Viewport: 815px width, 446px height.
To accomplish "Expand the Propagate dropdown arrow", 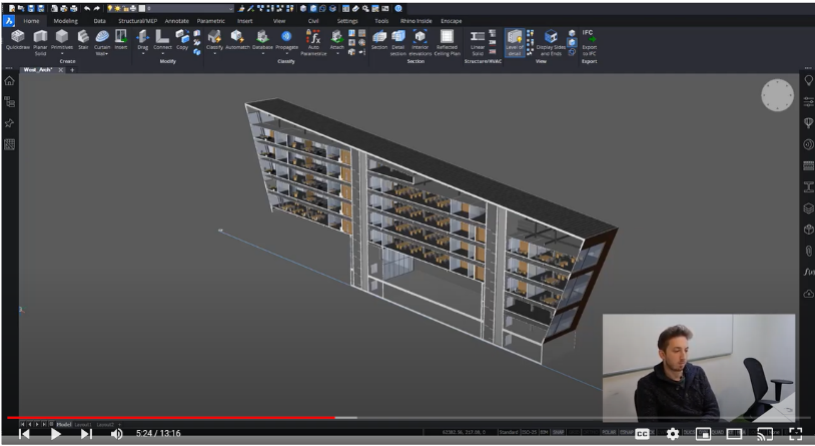I will pyautogui.click(x=286, y=54).
